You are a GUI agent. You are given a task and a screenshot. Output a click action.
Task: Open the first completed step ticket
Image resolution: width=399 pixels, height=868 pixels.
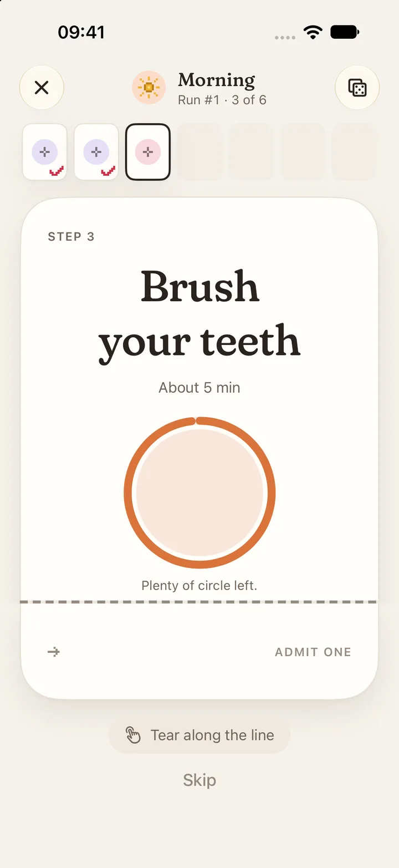(45, 152)
